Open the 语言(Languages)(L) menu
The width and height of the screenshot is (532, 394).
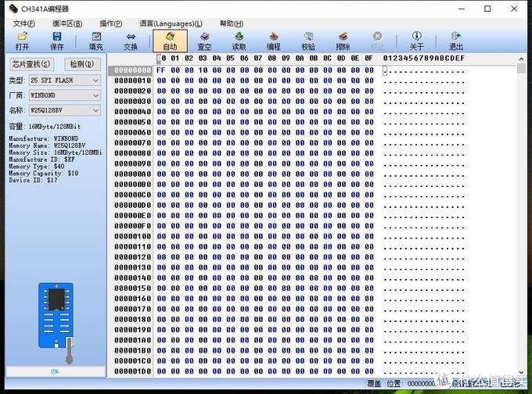[x=171, y=23]
